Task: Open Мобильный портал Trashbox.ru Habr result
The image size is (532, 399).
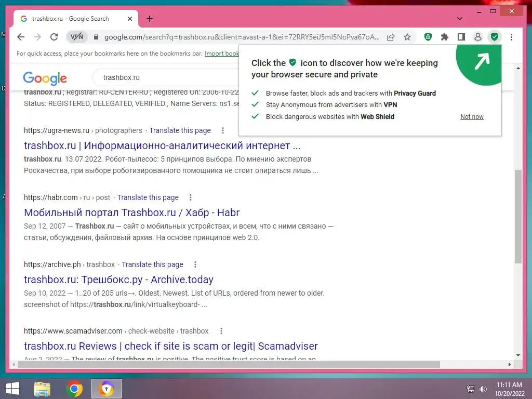Action: coord(131,212)
